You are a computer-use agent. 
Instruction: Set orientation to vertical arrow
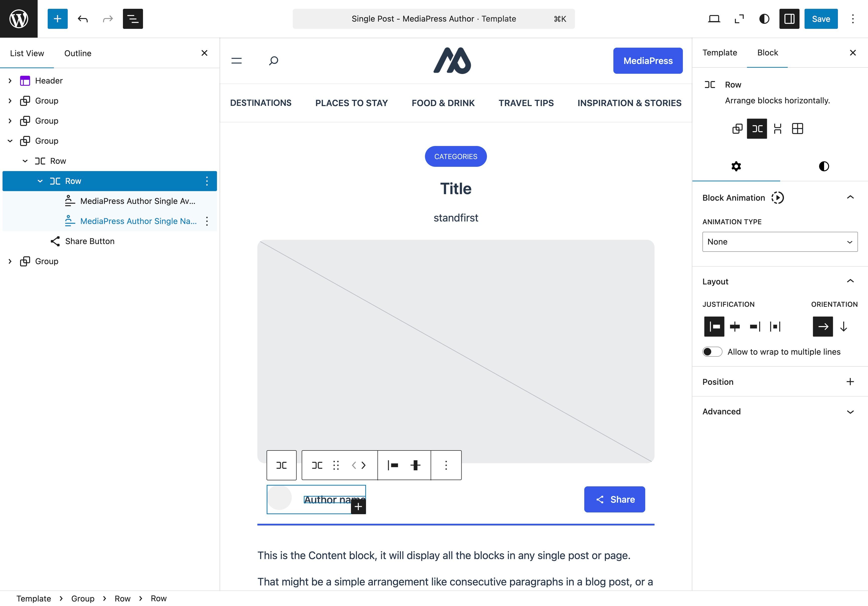click(843, 327)
